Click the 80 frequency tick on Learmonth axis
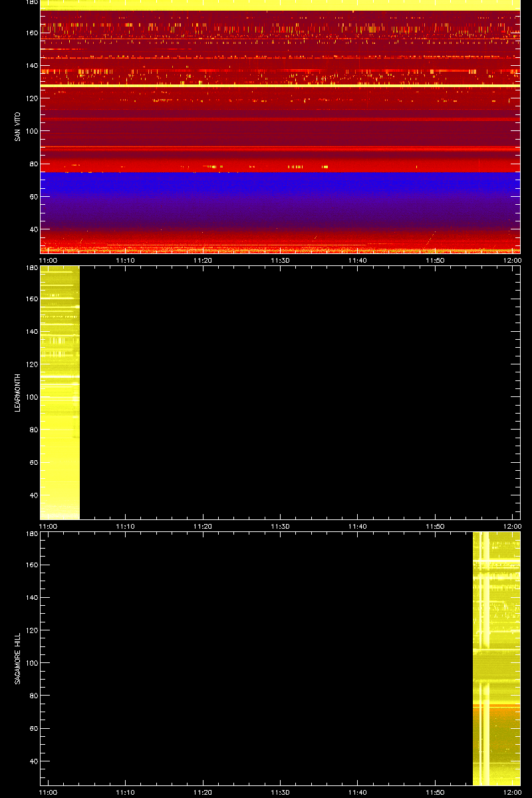 click(33, 430)
